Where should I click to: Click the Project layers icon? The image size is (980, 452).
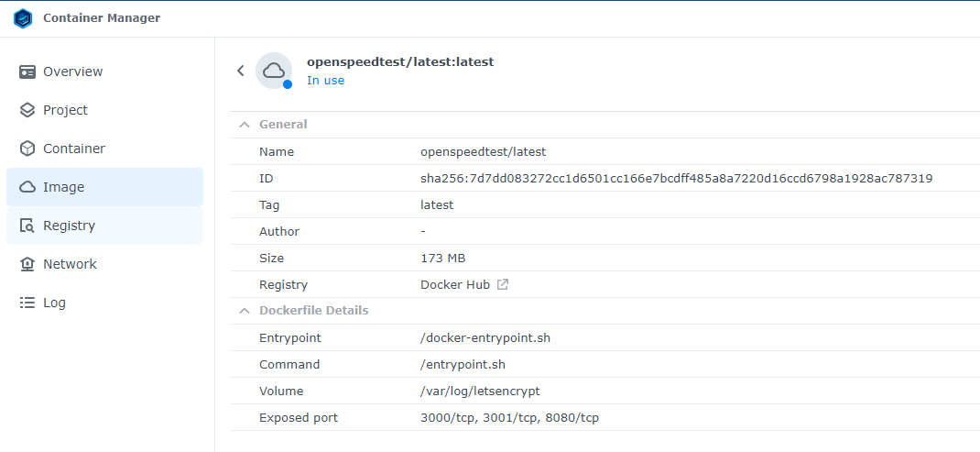tap(27, 110)
